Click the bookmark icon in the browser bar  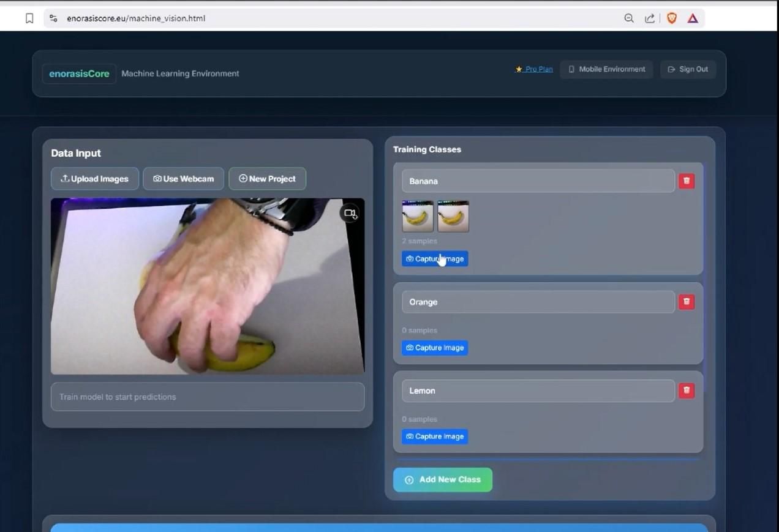29,18
